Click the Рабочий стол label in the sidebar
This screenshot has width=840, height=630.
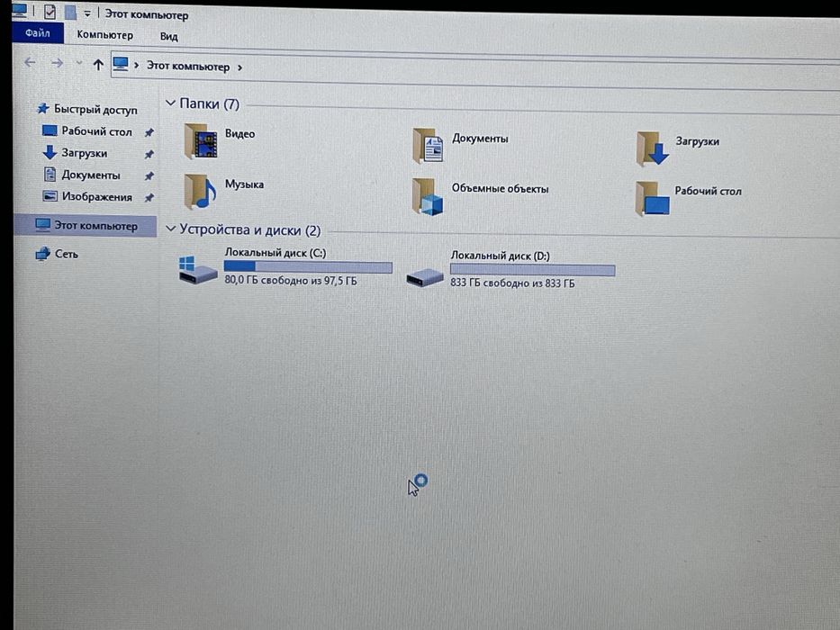coord(96,131)
